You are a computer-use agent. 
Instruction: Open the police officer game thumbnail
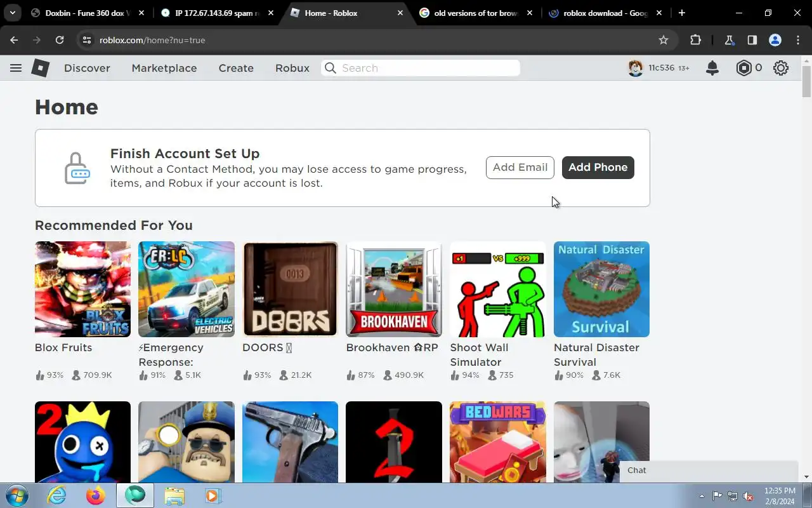tap(187, 442)
